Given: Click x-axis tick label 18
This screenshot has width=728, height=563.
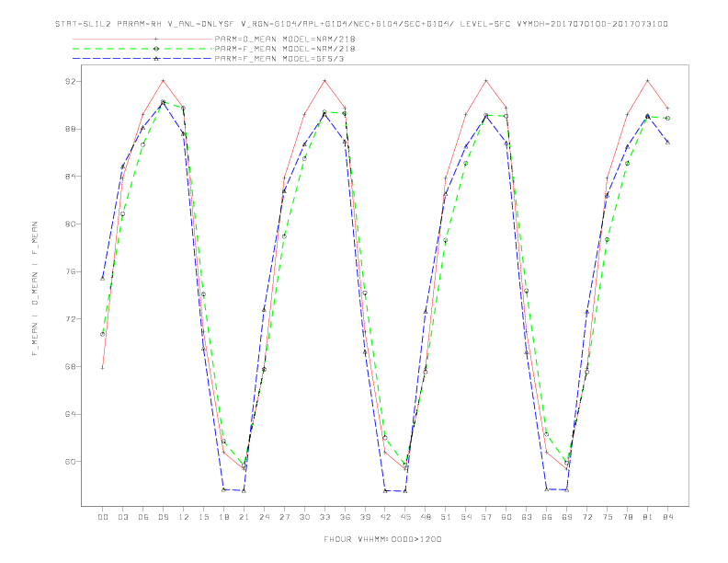Looking at the screenshot, I should pos(223,517).
